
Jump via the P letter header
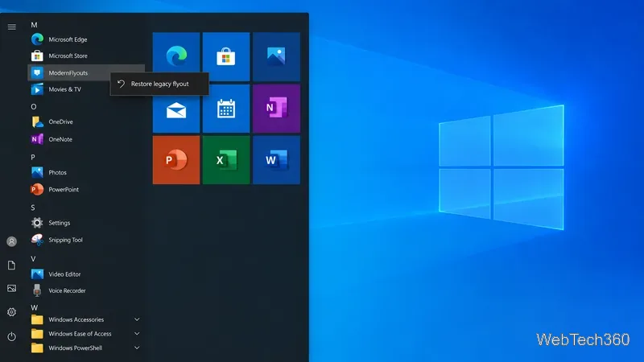coord(33,157)
